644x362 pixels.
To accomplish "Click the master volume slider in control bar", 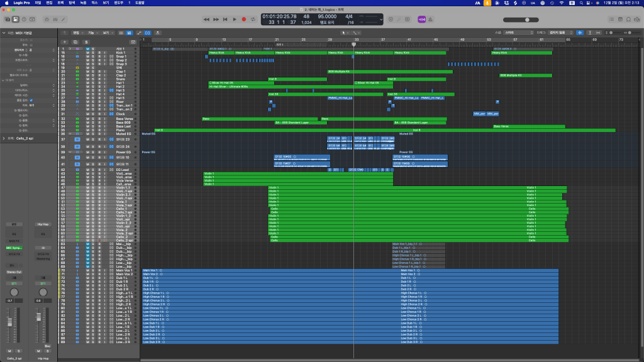I will (528, 19).
